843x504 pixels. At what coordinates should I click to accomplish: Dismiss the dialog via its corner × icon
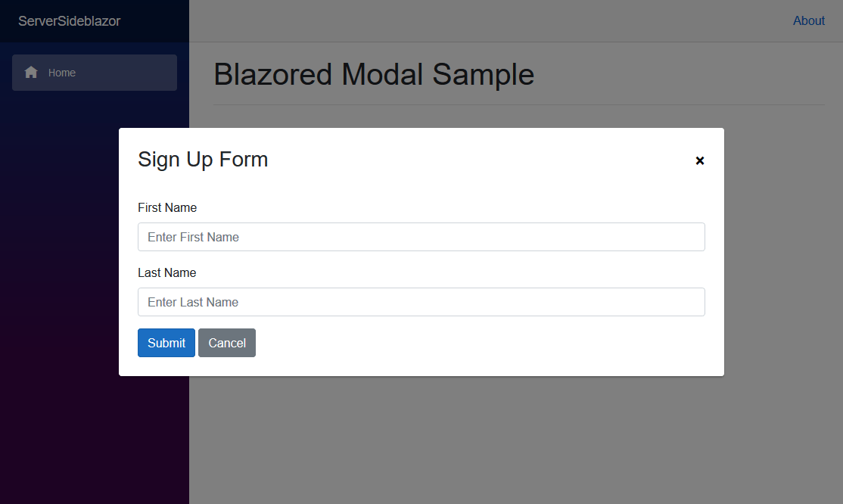point(699,160)
